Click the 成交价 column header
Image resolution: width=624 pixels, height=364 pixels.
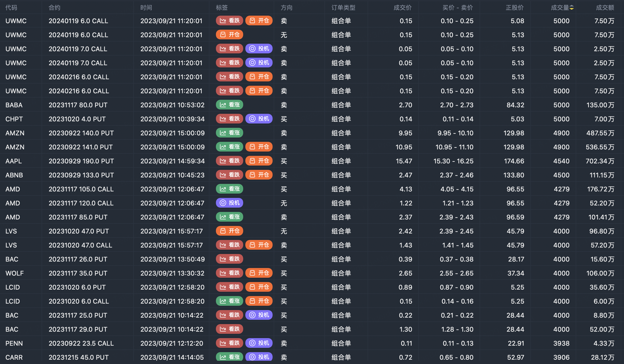(403, 8)
